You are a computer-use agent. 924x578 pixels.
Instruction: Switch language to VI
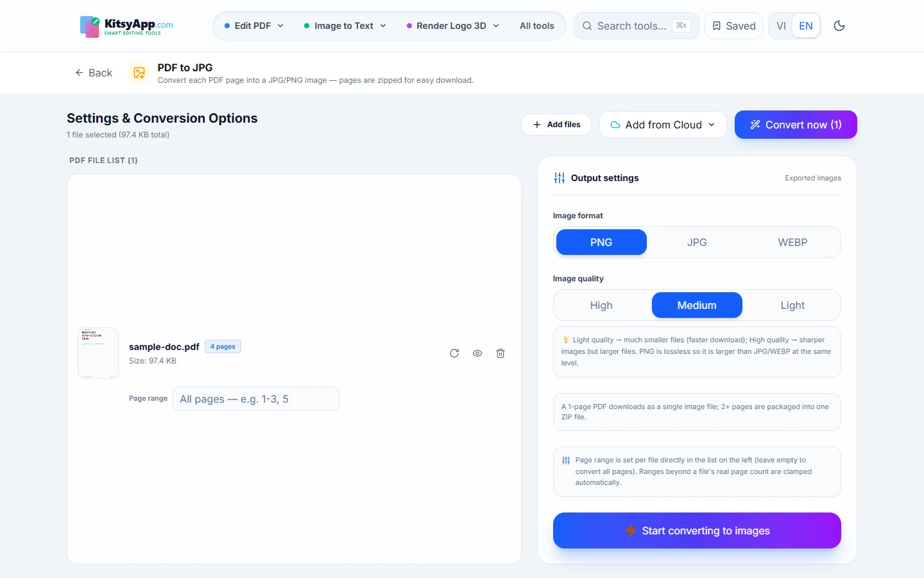pos(781,26)
